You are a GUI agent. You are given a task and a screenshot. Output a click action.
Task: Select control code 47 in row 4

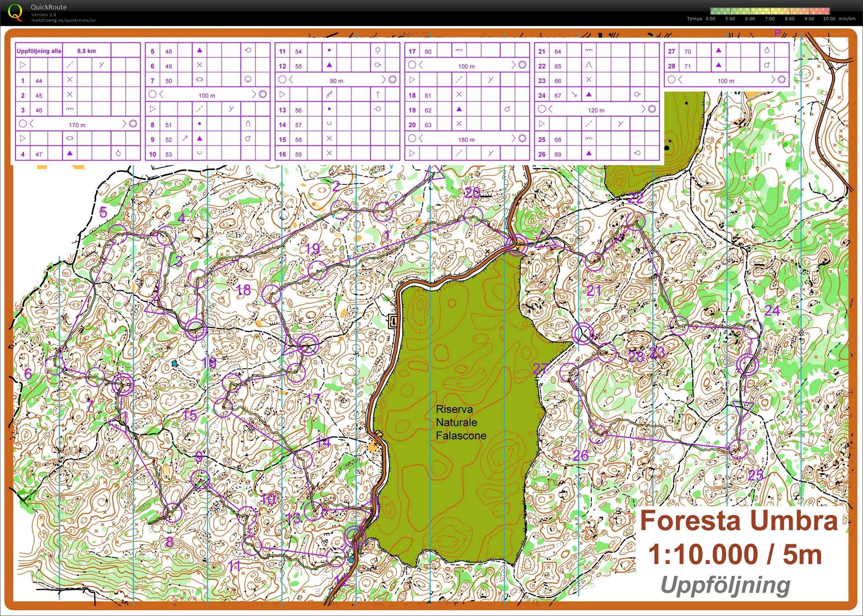tap(39, 154)
